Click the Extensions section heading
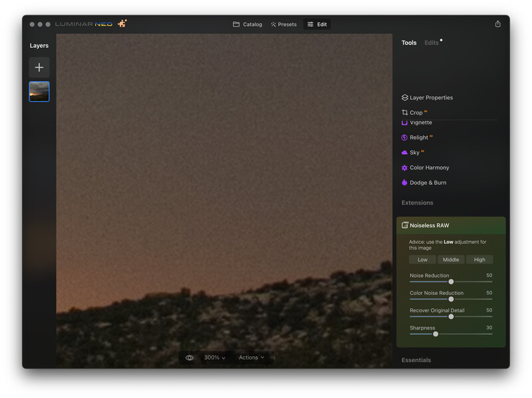 point(418,203)
